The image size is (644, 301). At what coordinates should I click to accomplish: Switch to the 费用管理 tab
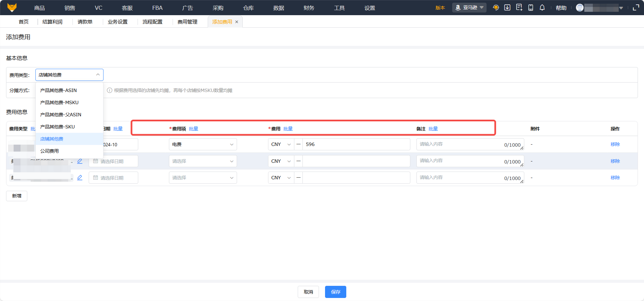[x=187, y=22]
